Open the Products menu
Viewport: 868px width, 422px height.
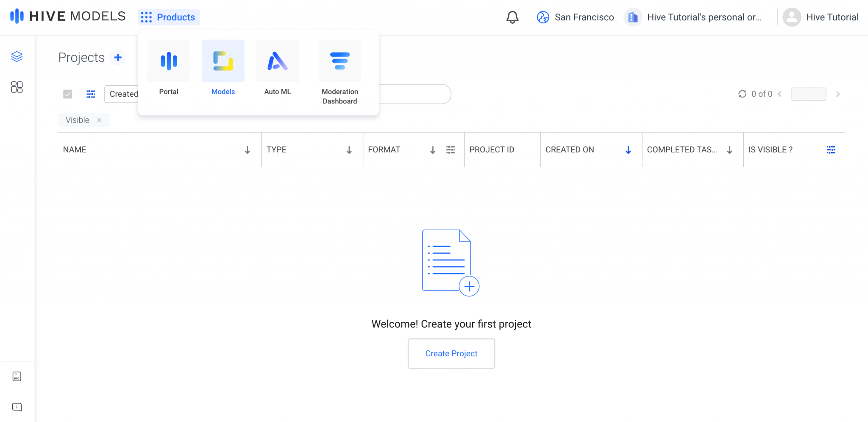(169, 17)
